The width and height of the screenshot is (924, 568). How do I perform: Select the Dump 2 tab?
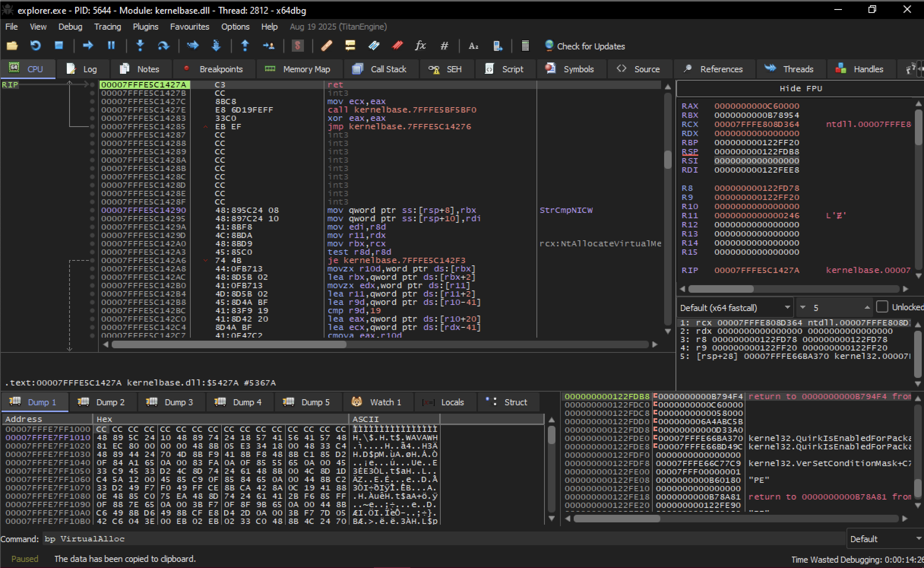tap(103, 402)
